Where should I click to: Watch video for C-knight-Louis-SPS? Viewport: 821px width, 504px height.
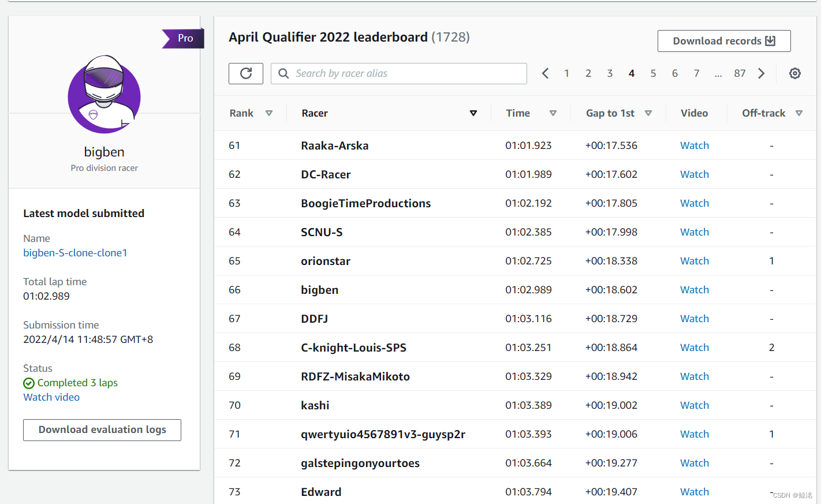(695, 348)
